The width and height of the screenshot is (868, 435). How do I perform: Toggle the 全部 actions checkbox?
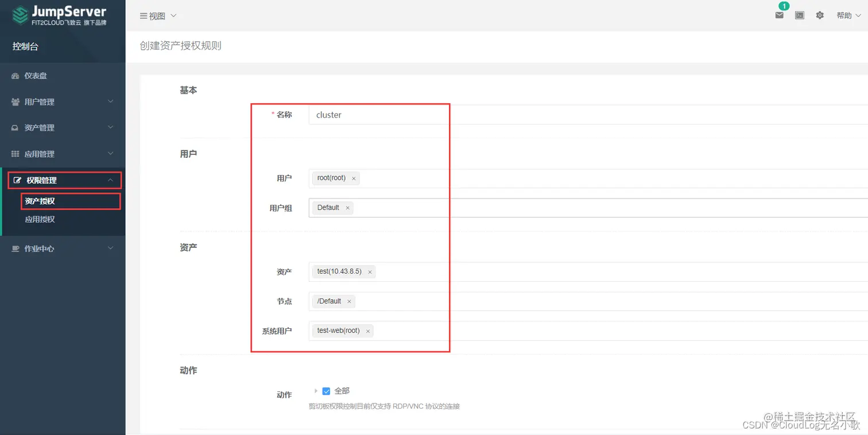point(326,391)
